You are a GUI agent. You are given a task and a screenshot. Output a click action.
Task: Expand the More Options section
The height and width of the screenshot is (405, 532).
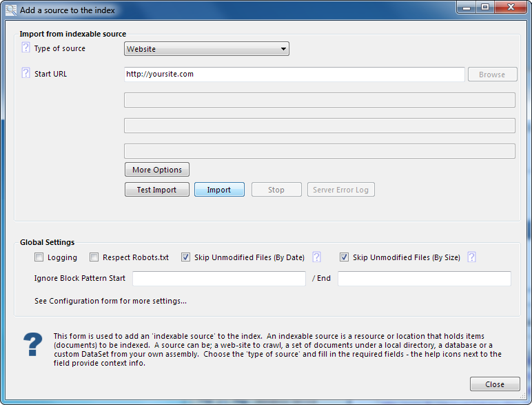tap(157, 170)
